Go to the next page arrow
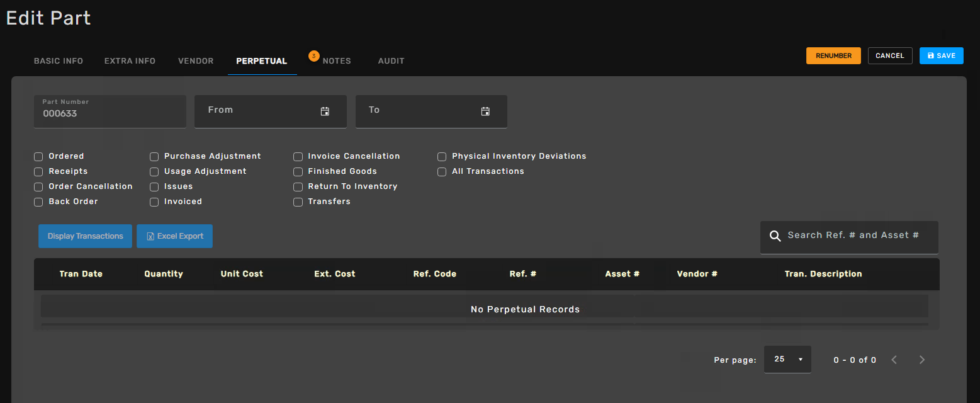 coord(922,360)
